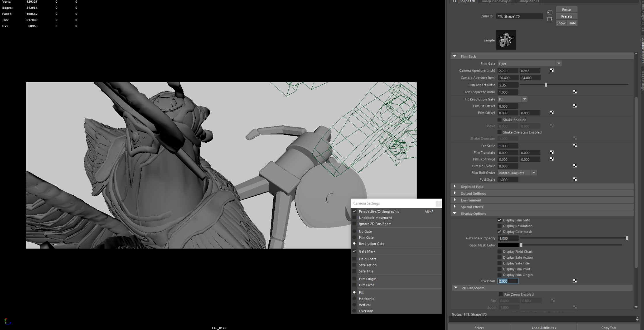Enable Shake Enabled checkbox
Screen dimensions: 644x330
pyautogui.click(x=499, y=120)
